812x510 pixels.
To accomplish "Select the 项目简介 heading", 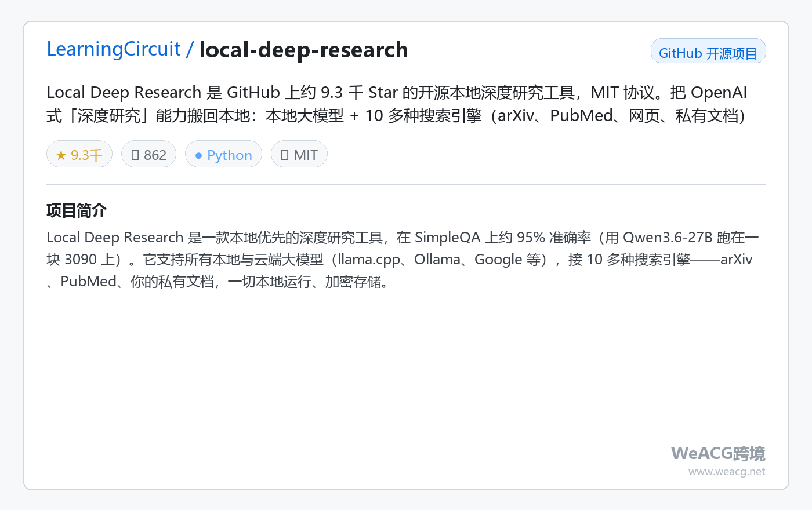I will (77, 210).
